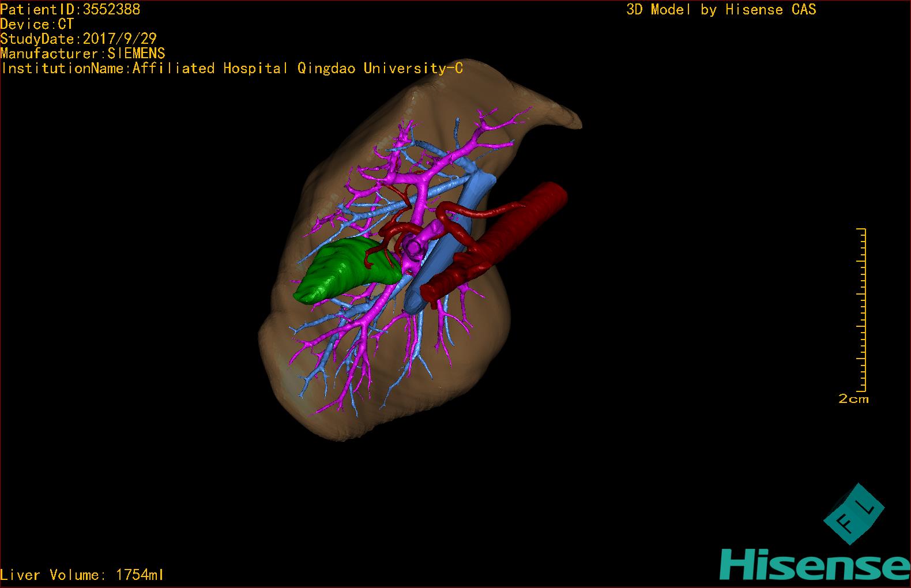Click the Manufacturer:SIEMENS text

coord(82,54)
